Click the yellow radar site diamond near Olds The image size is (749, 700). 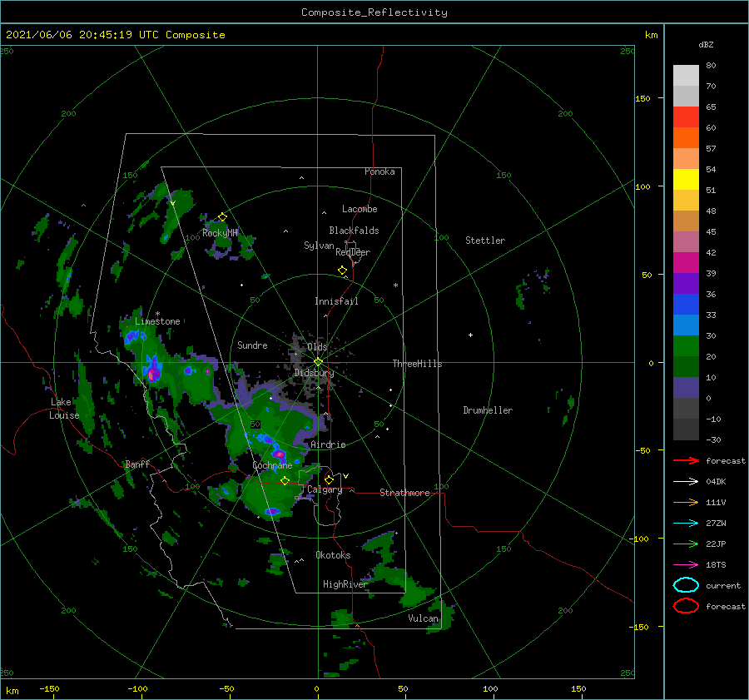(318, 362)
